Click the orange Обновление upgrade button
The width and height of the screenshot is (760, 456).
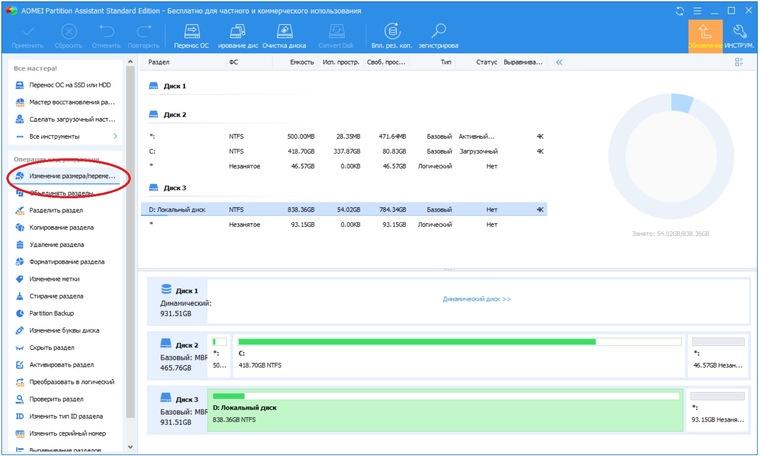click(x=705, y=36)
